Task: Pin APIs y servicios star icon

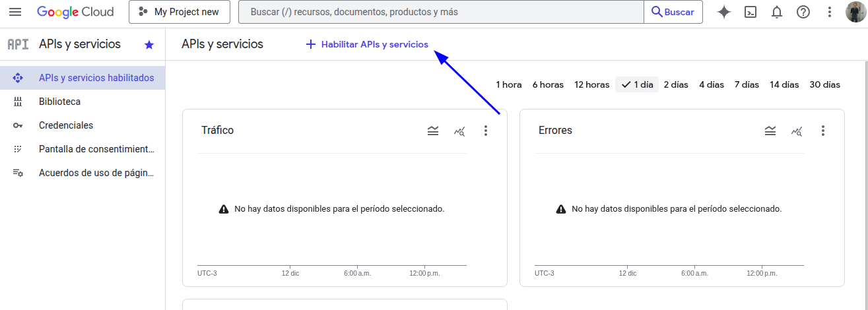Action: coord(149,44)
